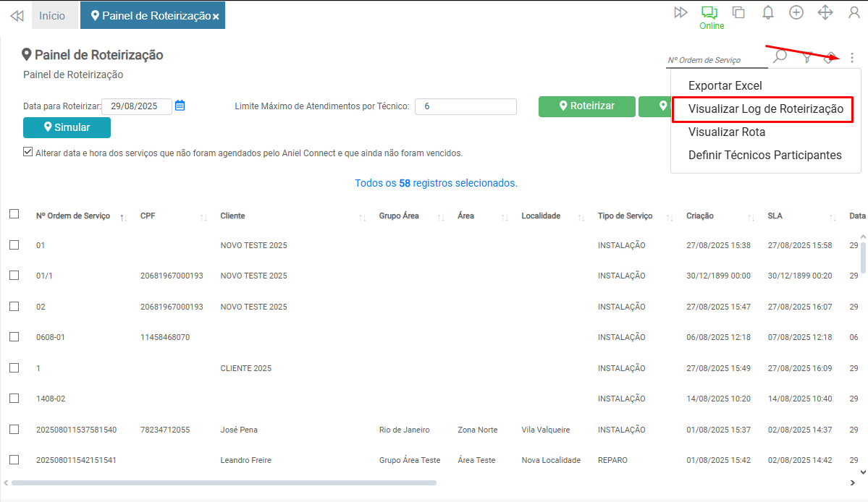
Task: Check the select-all header checkbox
Action: [14, 214]
